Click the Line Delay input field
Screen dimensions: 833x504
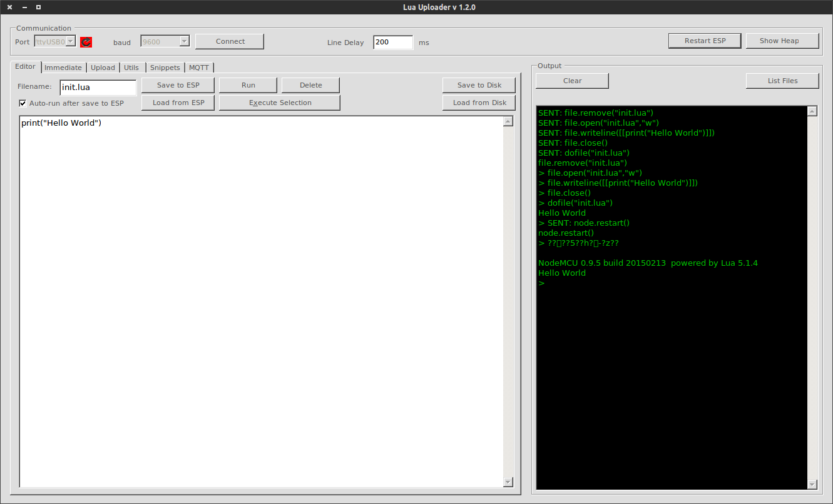pos(393,42)
